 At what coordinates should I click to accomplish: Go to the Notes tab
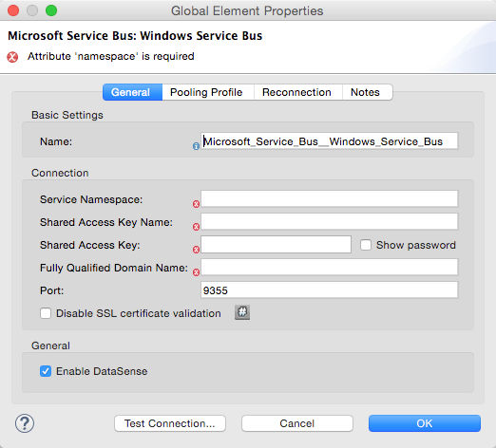(368, 92)
